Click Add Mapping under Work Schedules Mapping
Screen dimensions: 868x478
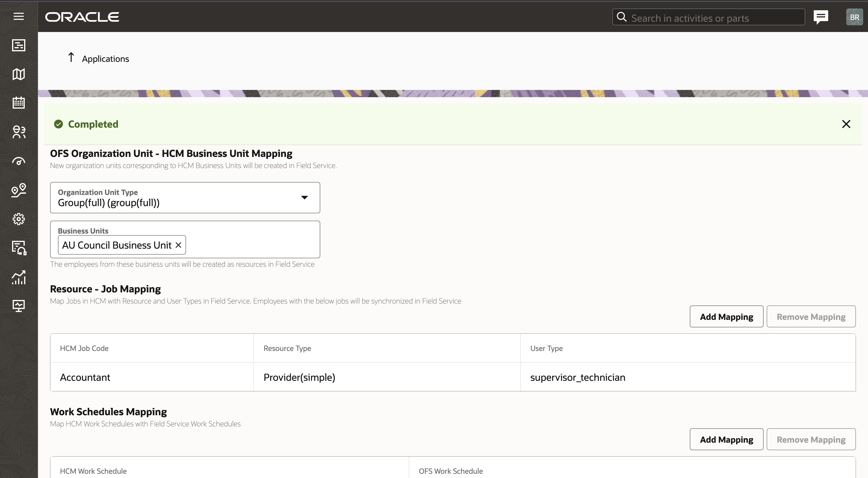point(726,439)
